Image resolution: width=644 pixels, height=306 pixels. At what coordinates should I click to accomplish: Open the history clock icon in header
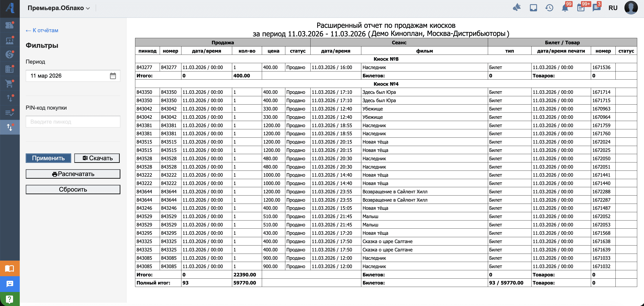point(549,8)
